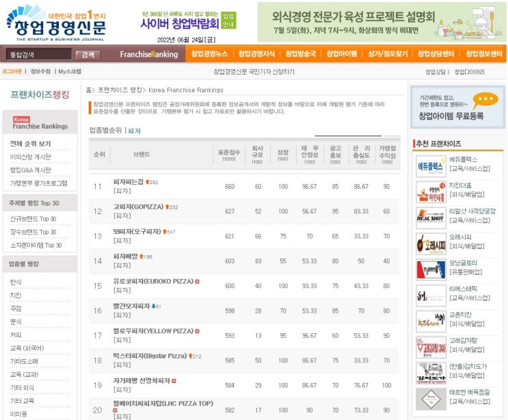This screenshot has height=420, width=508.
Task: Open 신규브랜드 Top 30 ranking
Action: (33, 219)
